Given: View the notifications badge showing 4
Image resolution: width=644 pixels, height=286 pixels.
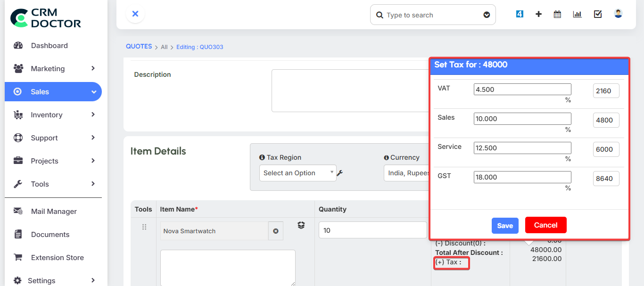Looking at the screenshot, I should tap(519, 14).
